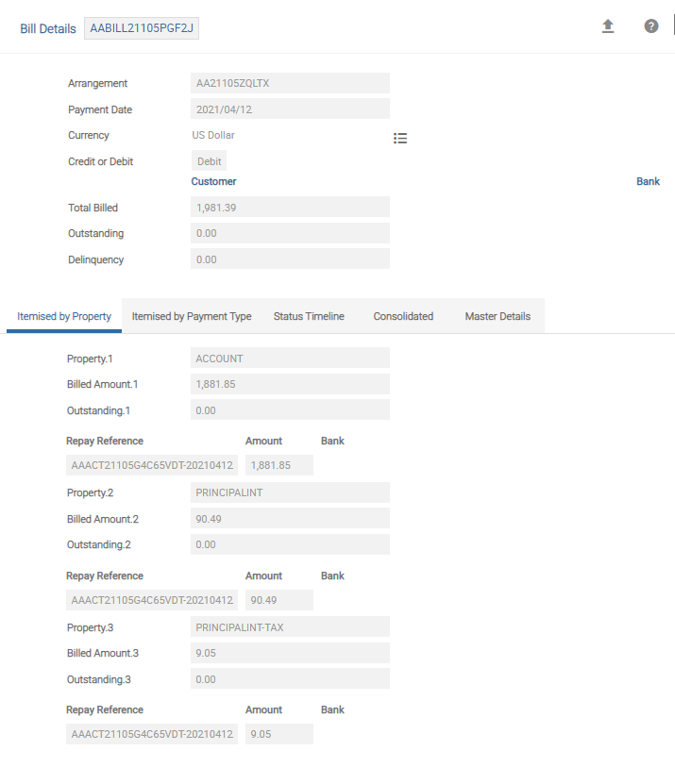Click the Payment Date field

[290, 109]
